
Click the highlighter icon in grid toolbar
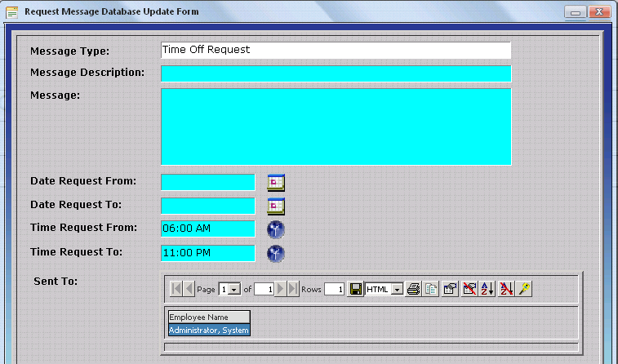pos(524,289)
